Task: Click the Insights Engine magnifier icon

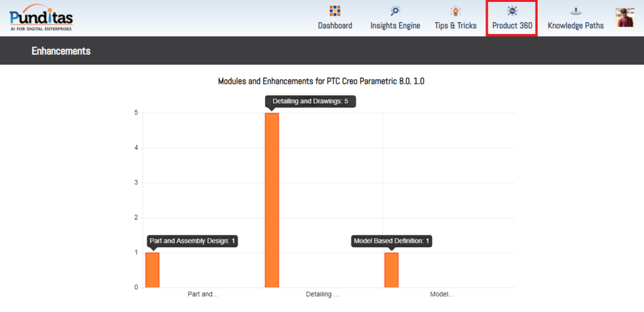Action: (395, 11)
